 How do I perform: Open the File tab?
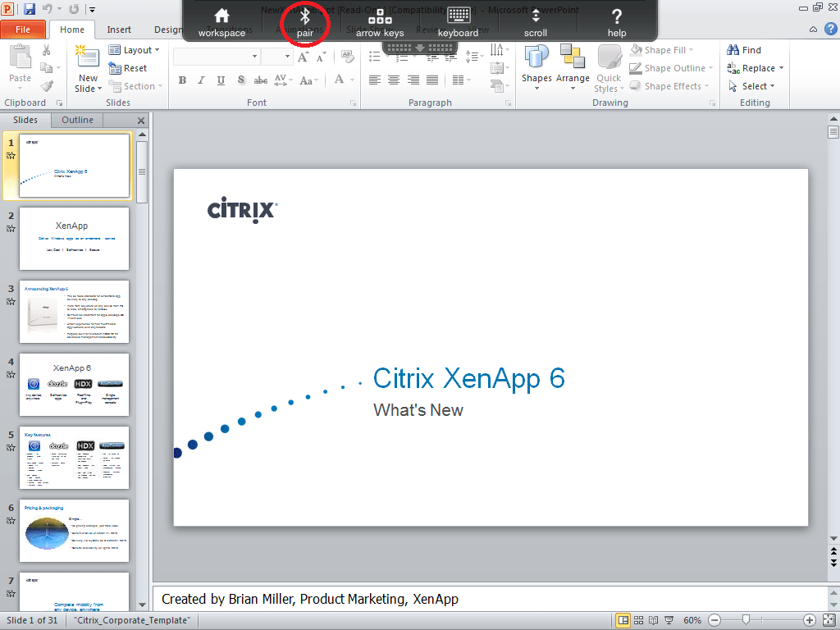23,30
